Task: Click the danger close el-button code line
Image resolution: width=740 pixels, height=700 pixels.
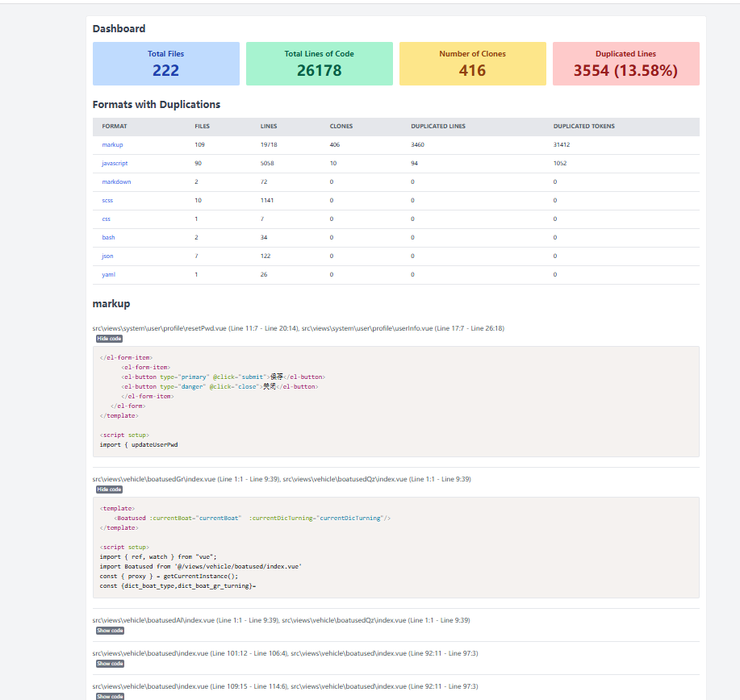Action: 220,387
